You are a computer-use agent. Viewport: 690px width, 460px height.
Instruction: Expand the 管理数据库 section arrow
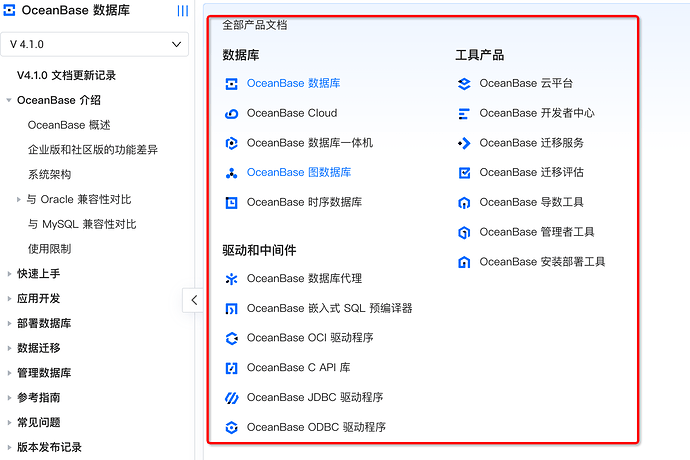click(9, 373)
